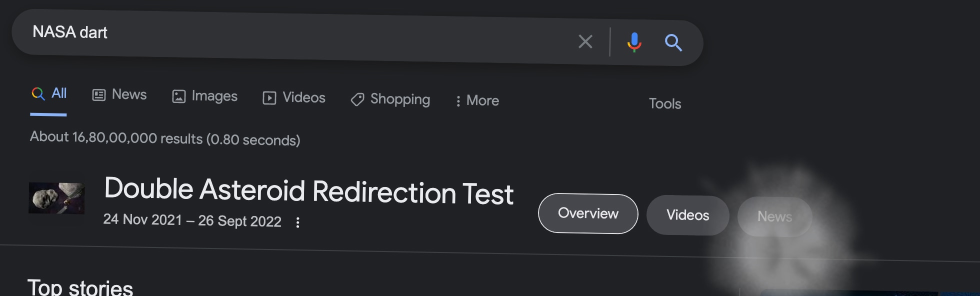
Task: Expand the More options menu
Action: [477, 100]
